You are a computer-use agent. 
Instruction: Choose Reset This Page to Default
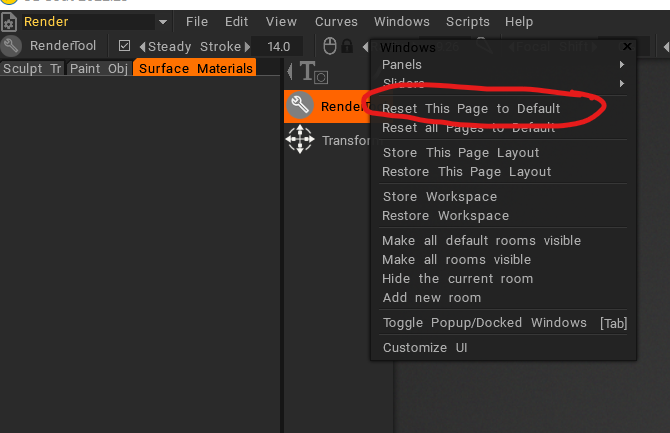pos(471,108)
